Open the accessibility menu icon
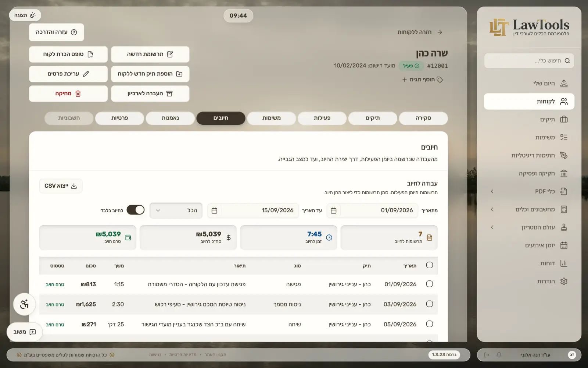 point(24,304)
